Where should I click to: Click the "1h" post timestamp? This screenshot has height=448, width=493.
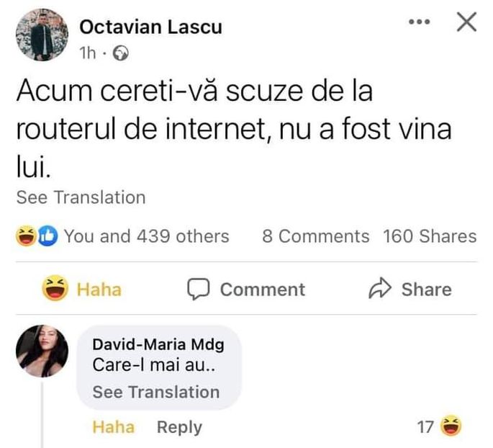(86, 53)
